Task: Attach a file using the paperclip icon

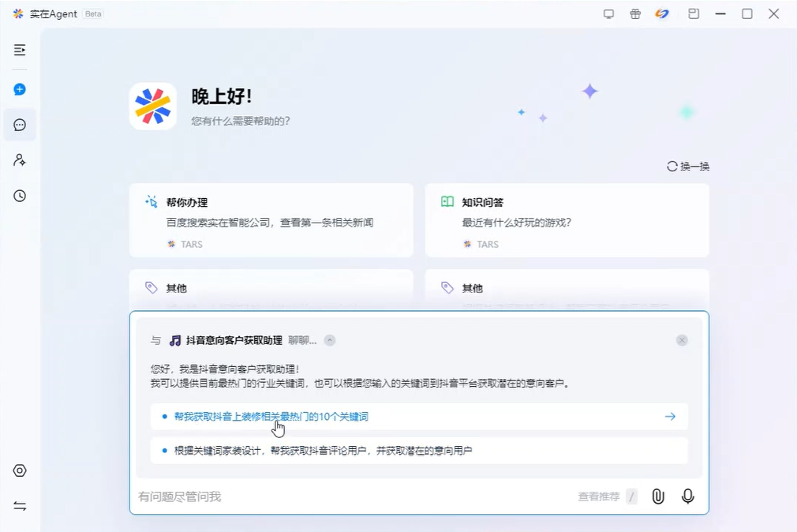Action: (658, 496)
